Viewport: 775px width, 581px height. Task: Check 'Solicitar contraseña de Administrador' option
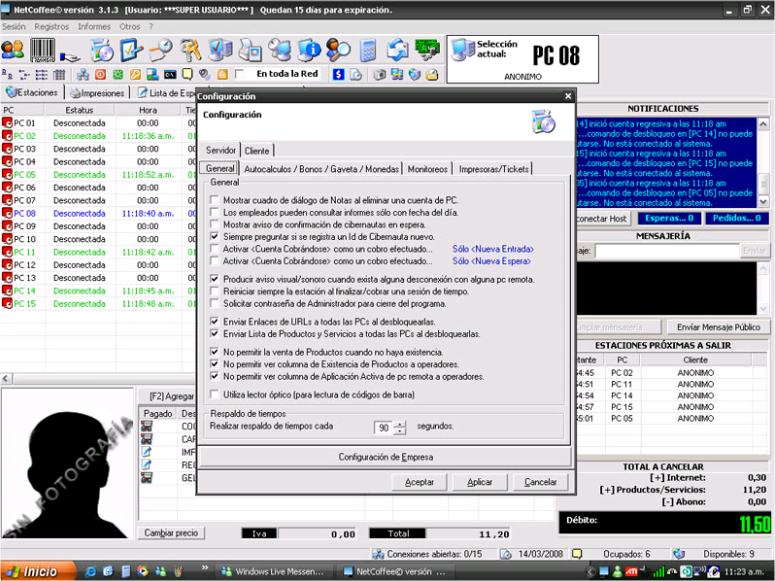pos(215,304)
